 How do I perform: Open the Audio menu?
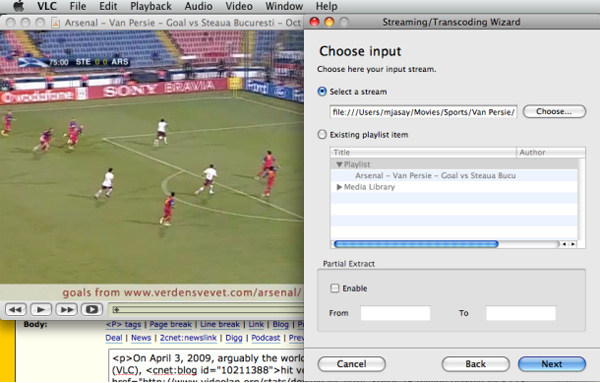tap(198, 6)
